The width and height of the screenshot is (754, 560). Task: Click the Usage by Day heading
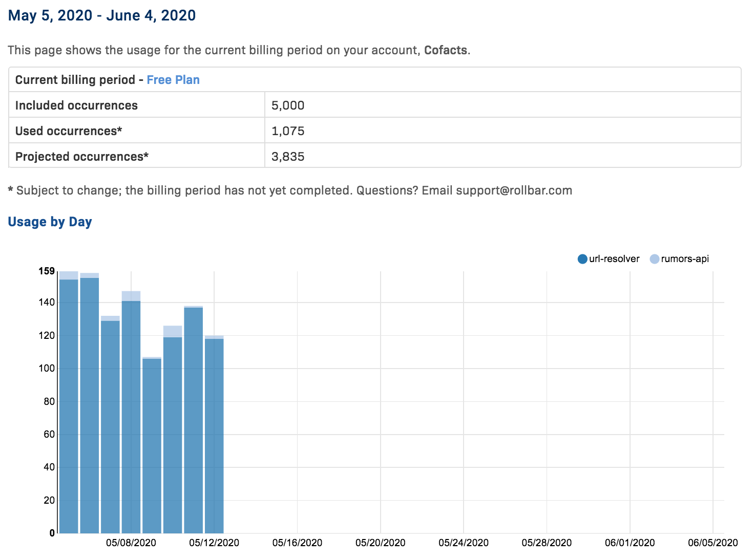click(x=50, y=222)
